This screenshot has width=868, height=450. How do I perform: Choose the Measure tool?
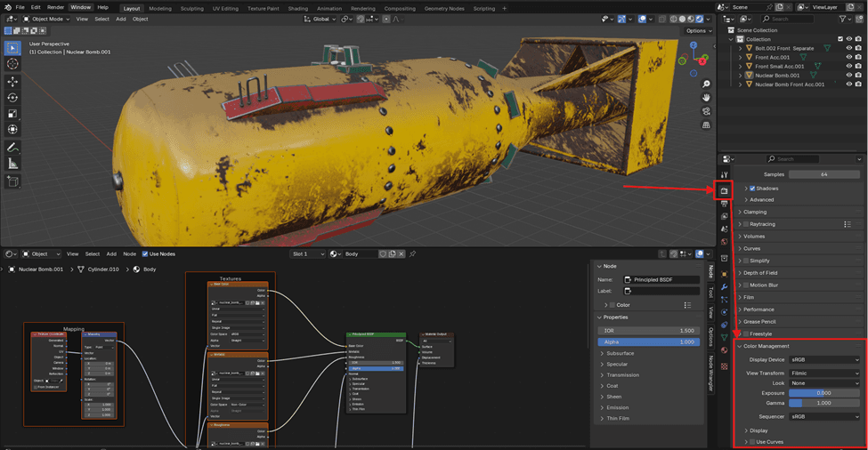coord(13,164)
